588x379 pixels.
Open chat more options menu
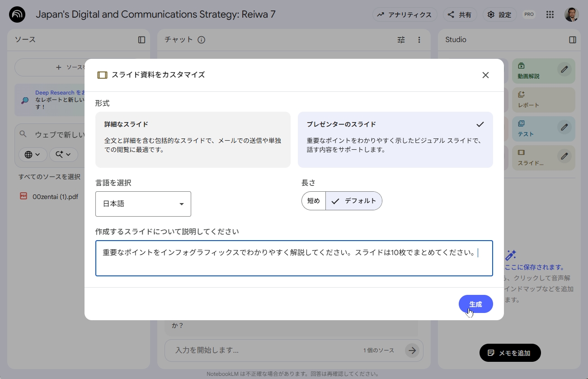(419, 40)
